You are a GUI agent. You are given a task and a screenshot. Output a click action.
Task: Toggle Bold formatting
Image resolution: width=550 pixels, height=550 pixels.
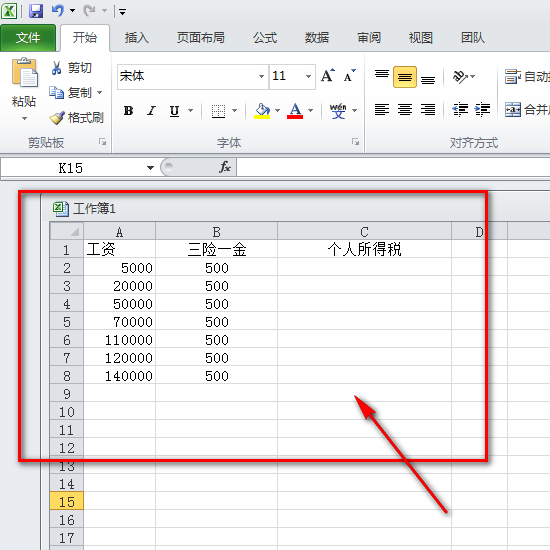coord(128,111)
